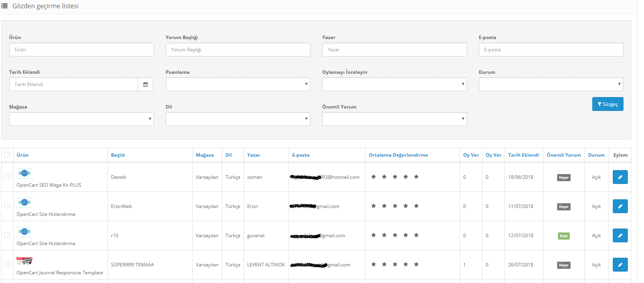Click the Hayır badge in the ErsinWeb row
The height and width of the screenshot is (283, 644).
pos(564,207)
